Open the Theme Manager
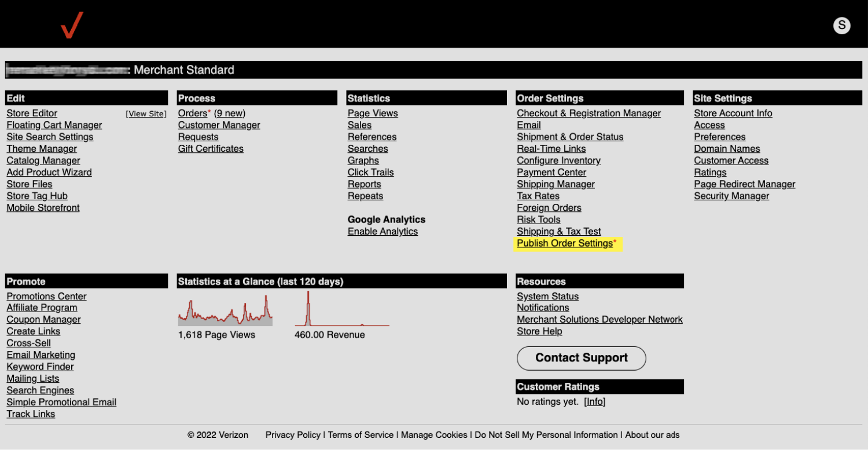Screen dimensions: 868x450 point(42,149)
